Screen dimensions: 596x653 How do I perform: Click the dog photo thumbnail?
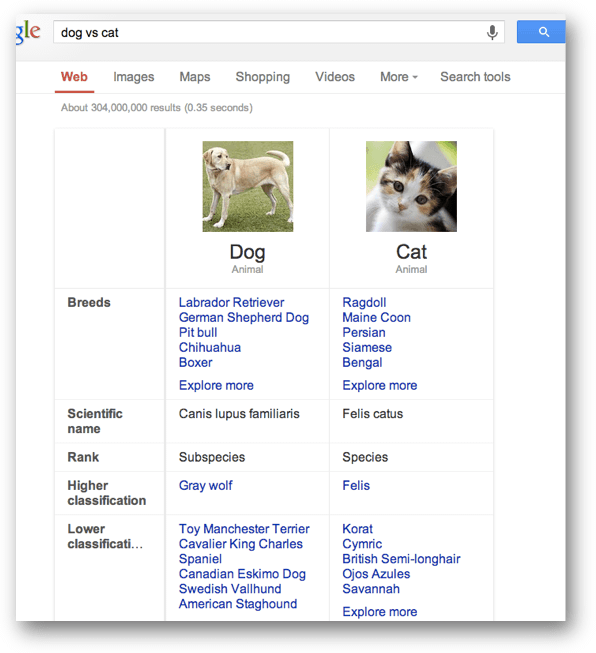[248, 186]
